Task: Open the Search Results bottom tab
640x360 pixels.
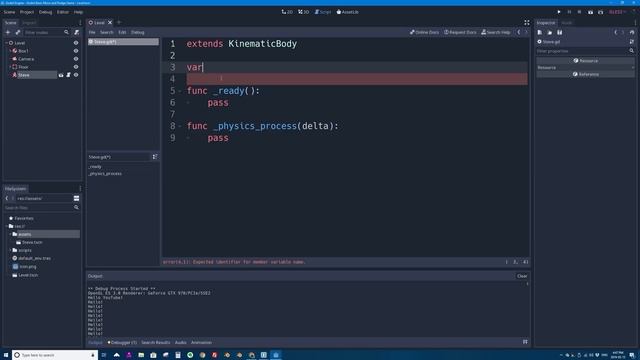Action: pos(156,342)
